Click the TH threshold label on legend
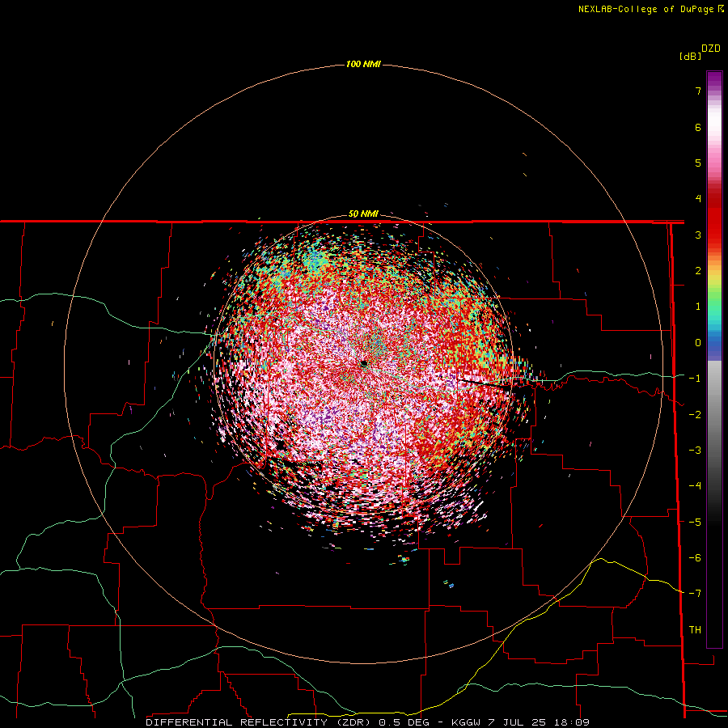Image resolution: width=728 pixels, height=728 pixels. [x=695, y=630]
